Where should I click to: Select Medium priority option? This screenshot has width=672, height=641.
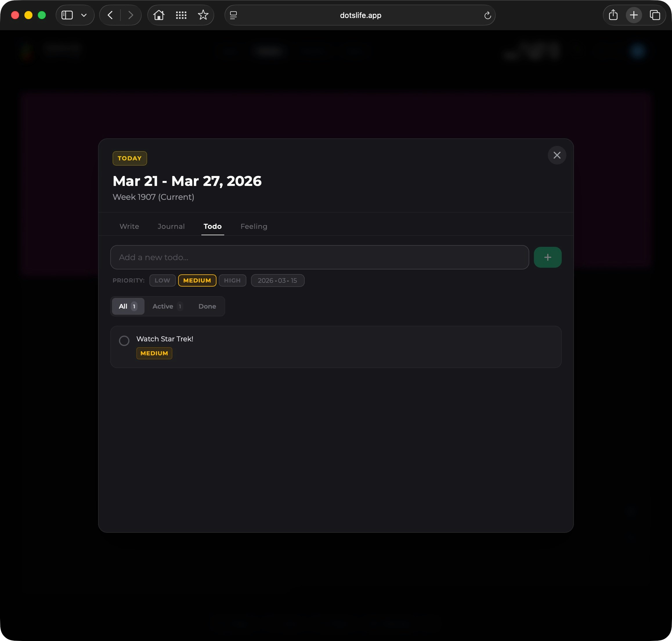(x=197, y=280)
